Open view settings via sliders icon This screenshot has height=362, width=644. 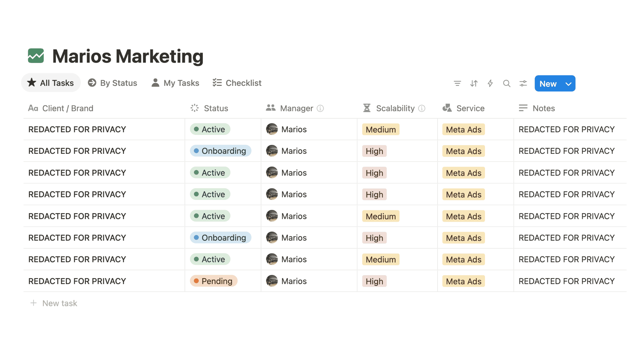523,84
